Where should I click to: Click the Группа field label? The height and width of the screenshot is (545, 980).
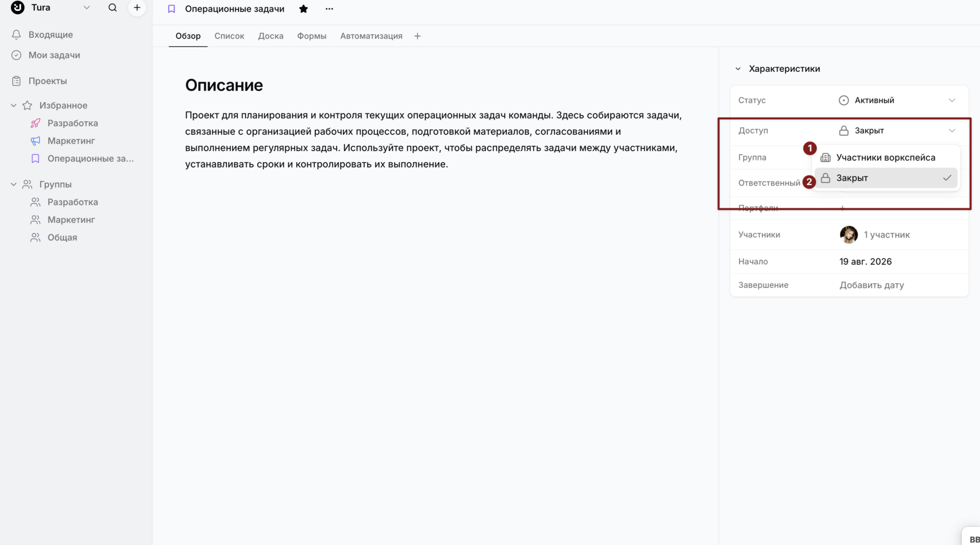752,158
